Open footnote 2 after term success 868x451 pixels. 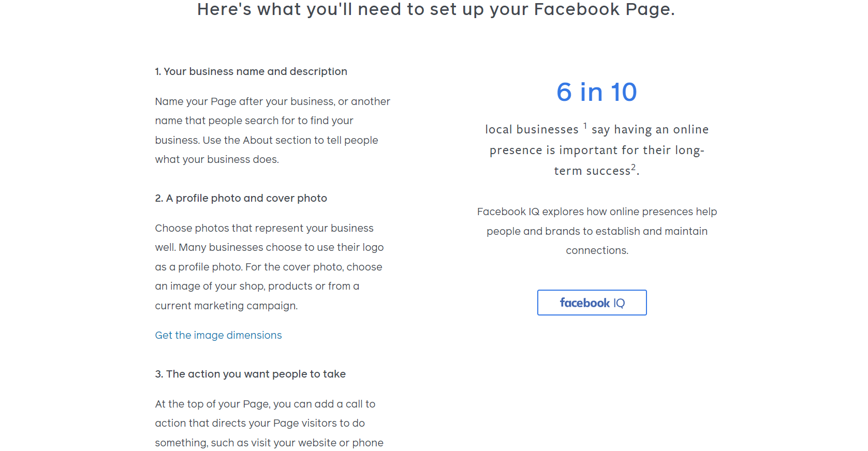pyautogui.click(x=633, y=167)
